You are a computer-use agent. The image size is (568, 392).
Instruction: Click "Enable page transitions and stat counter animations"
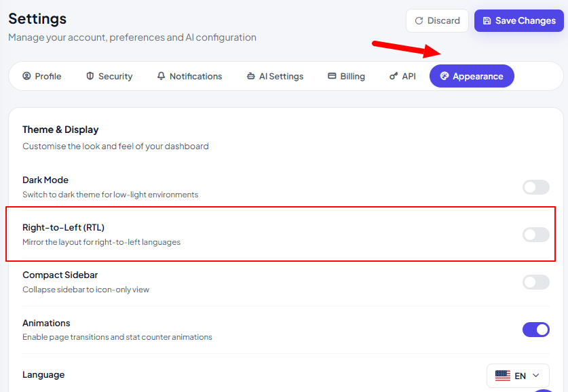click(x=117, y=337)
